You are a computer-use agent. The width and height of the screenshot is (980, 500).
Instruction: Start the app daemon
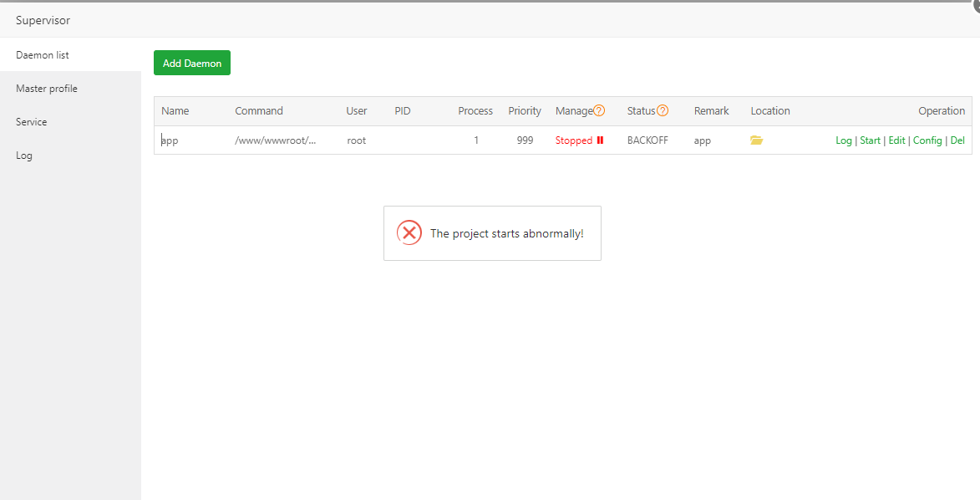870,140
